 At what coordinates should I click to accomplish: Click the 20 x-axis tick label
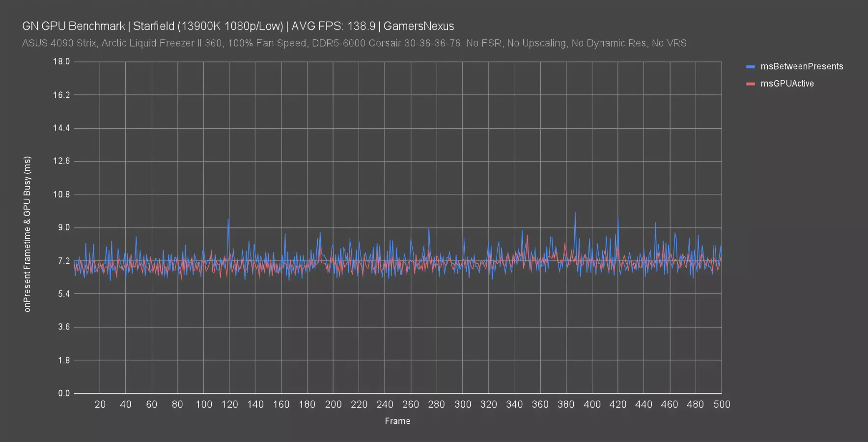pos(100,405)
